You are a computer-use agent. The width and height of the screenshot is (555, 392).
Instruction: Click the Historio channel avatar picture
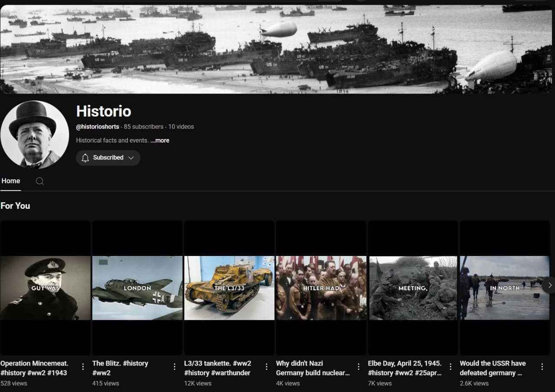35,135
